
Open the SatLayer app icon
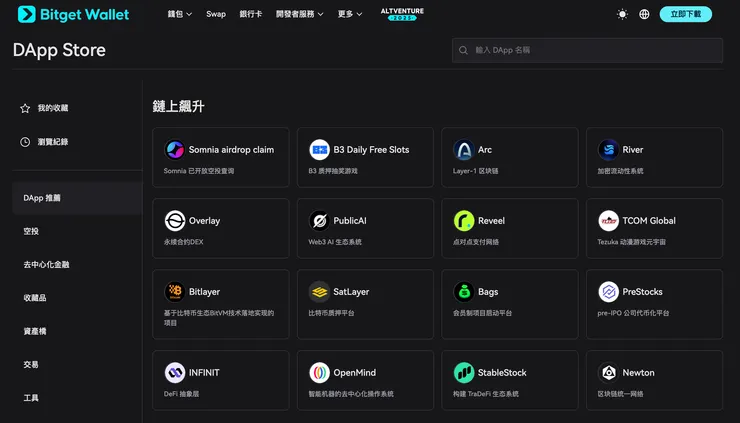pyautogui.click(x=320, y=292)
